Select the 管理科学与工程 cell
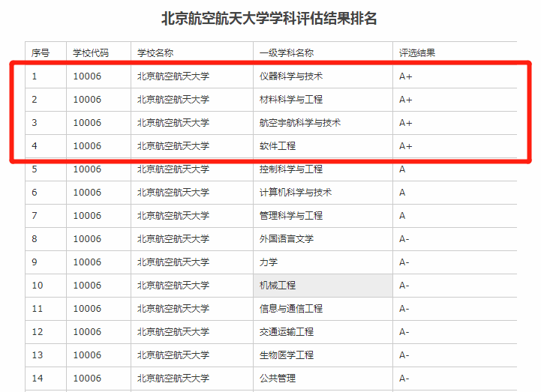Viewport: 541px width, 392px height. click(290, 216)
